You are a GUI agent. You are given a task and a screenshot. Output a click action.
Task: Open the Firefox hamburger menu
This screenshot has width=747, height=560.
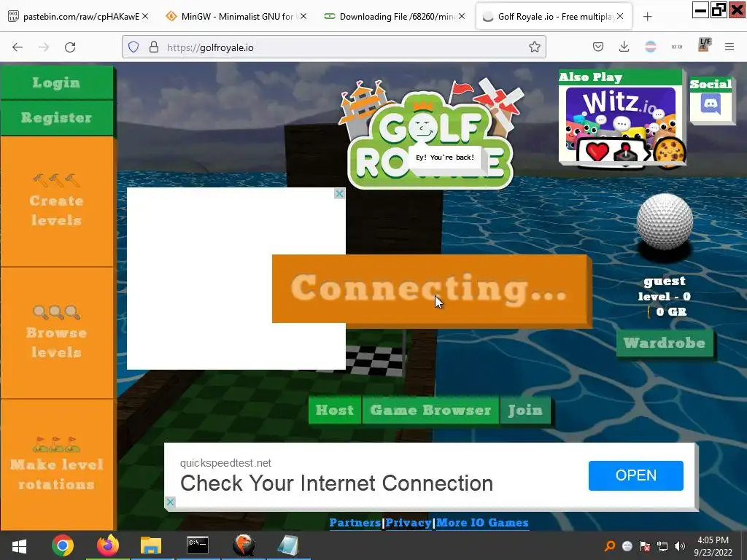point(729,47)
